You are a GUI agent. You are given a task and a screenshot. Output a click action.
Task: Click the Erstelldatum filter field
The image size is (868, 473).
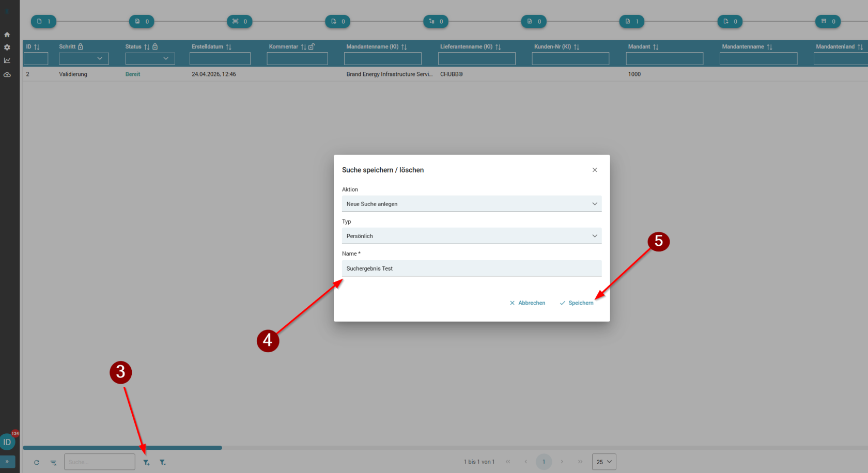pos(220,58)
